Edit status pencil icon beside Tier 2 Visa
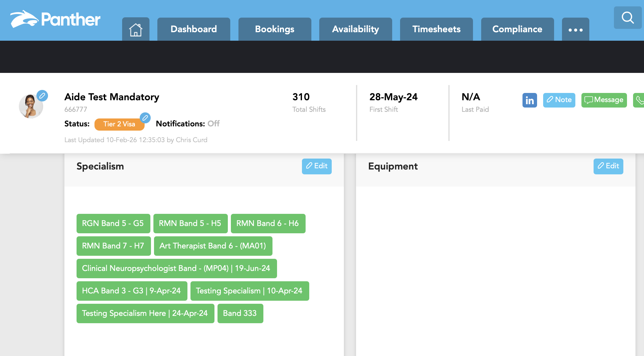The image size is (644, 356). [145, 118]
